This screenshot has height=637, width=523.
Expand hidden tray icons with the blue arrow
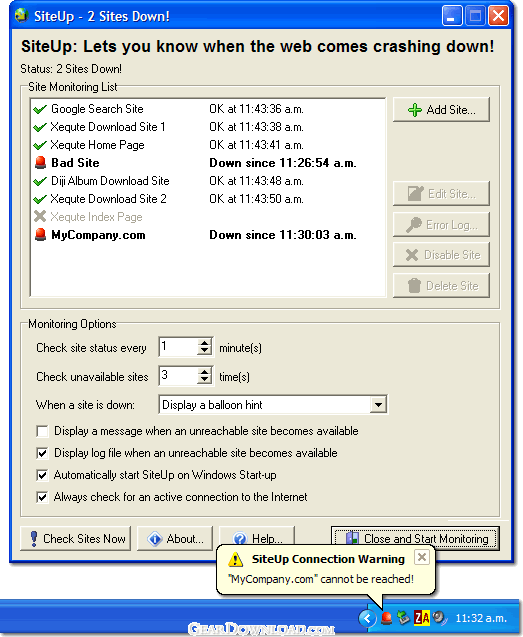pos(367,618)
